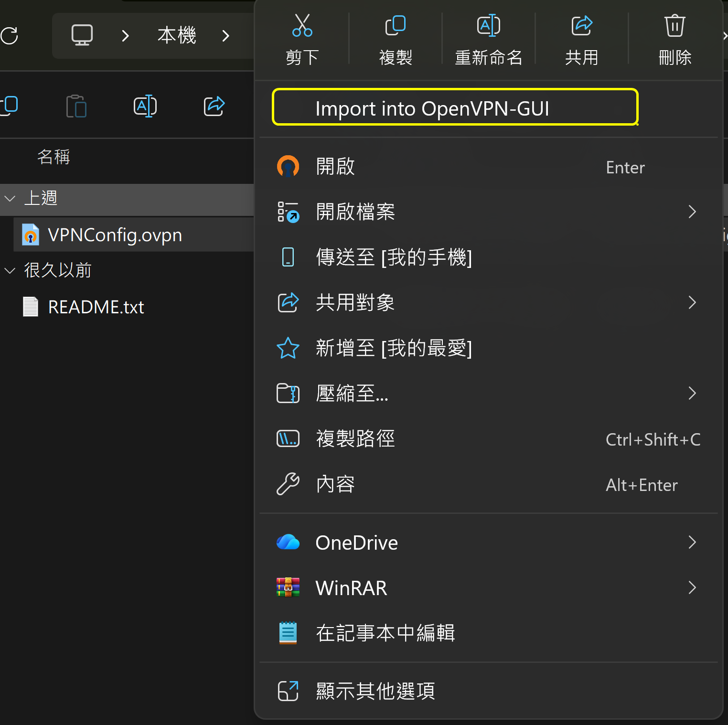Viewport: 728px width, 725px height.
Task: Click the share icon beside 共用對象
Action: click(x=288, y=302)
